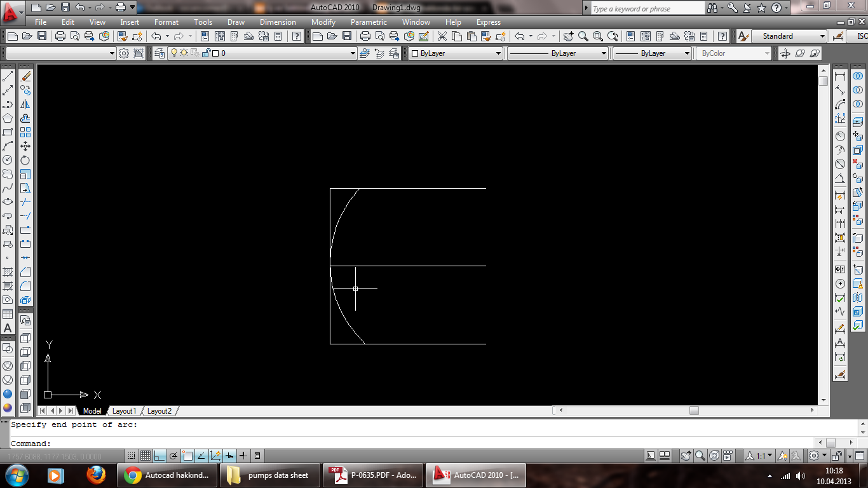This screenshot has height=488, width=868.
Task: Select the Line draw tool
Action: (x=8, y=76)
